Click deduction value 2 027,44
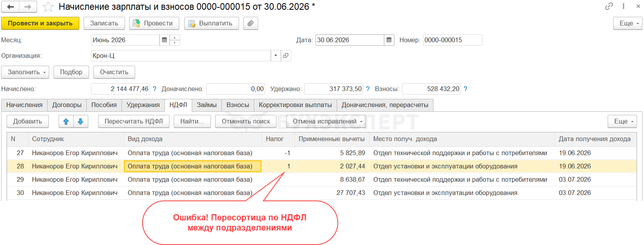 pyautogui.click(x=332, y=166)
